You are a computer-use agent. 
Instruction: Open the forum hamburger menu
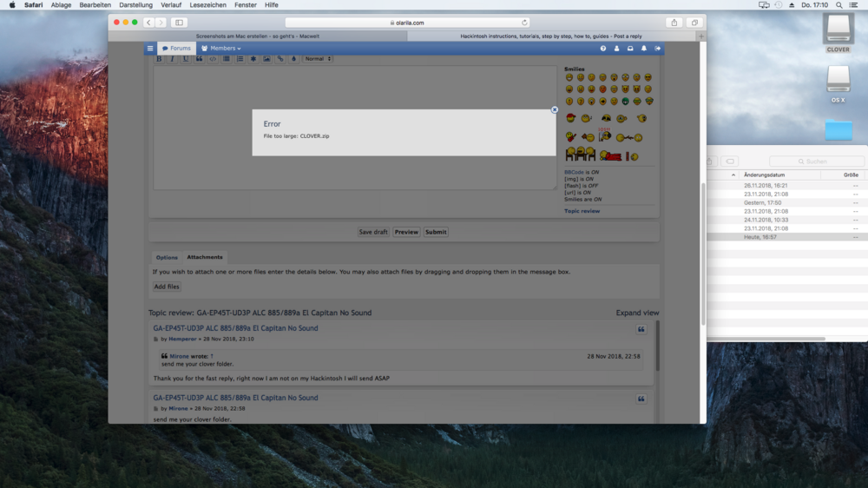150,49
